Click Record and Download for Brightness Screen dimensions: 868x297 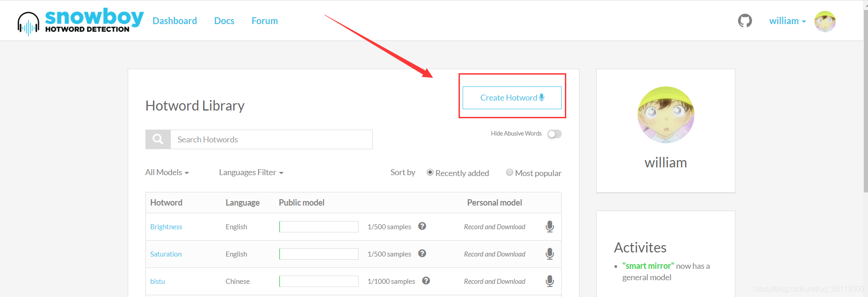click(494, 227)
